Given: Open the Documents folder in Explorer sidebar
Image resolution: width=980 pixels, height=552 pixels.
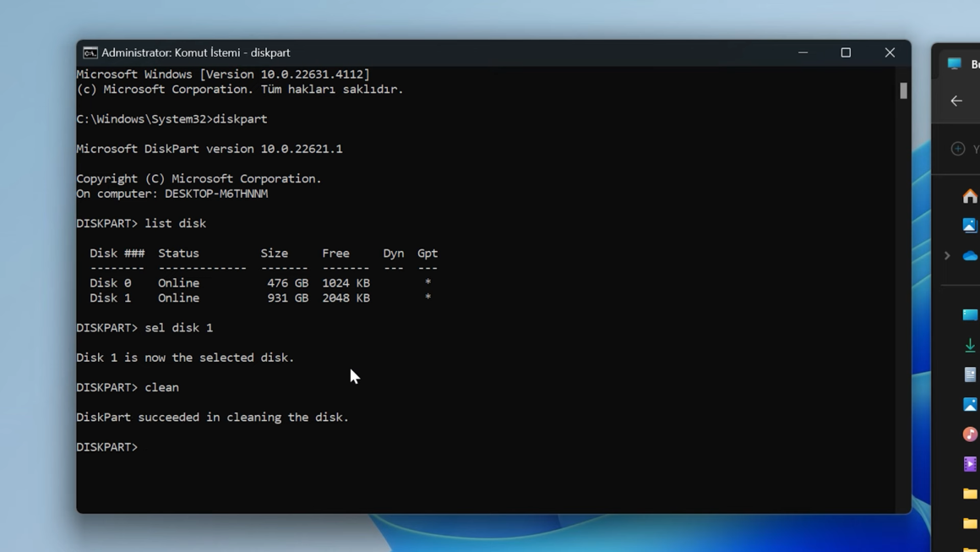Looking at the screenshot, I should click(x=970, y=374).
